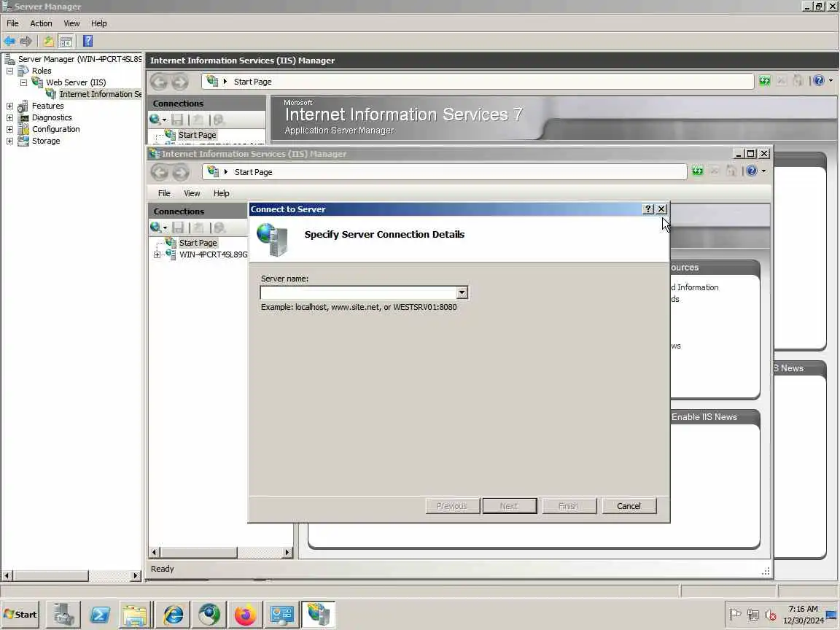
Task: Open the Server name dropdown arrow
Action: tap(462, 292)
